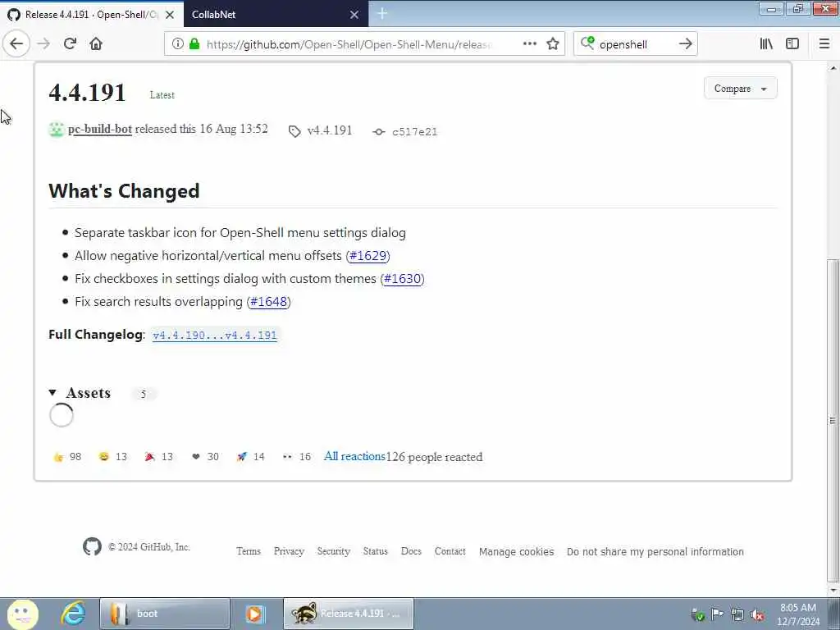
Task: Open the pc-build-bot profile link
Action: tap(99, 129)
